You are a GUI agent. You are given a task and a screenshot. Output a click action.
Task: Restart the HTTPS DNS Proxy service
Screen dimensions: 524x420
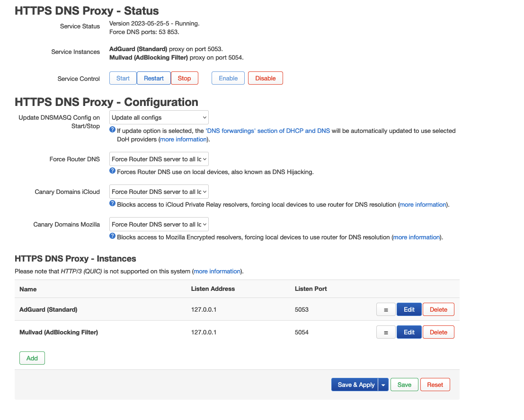(x=154, y=78)
